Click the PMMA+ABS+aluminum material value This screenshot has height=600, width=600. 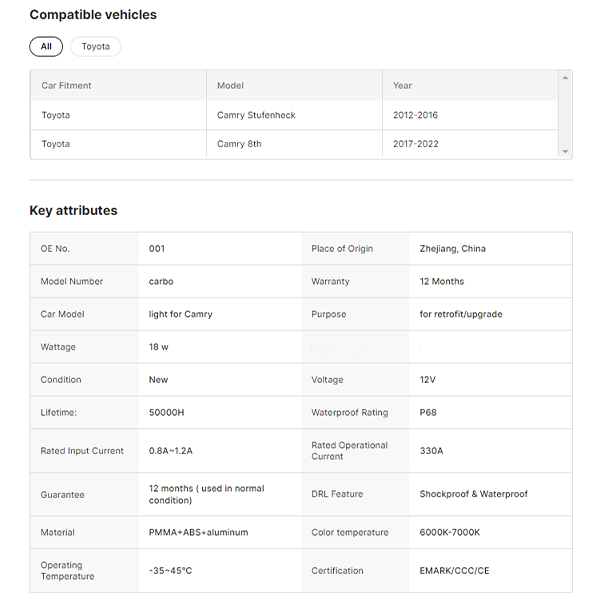(198, 533)
